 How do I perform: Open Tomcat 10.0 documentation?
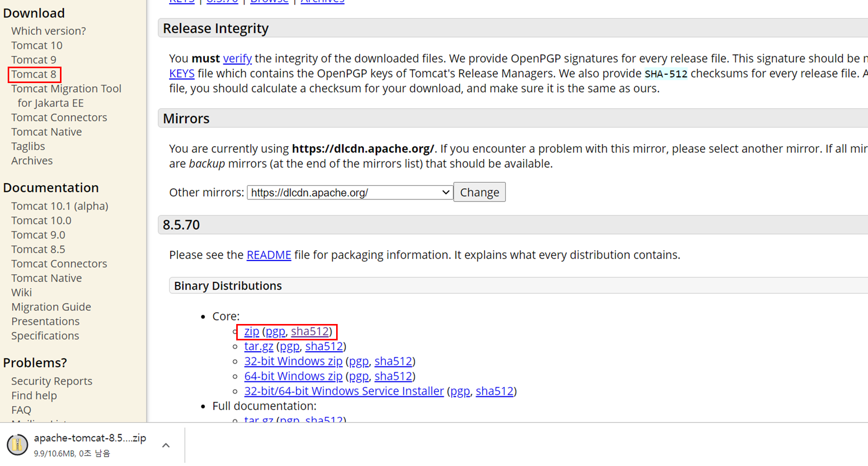coord(42,220)
